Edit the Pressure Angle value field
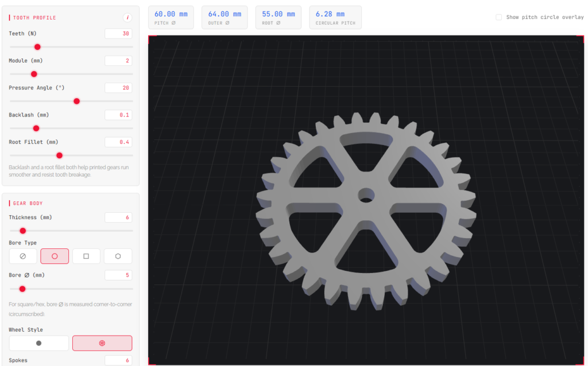The height and width of the screenshot is (366, 588). coord(118,88)
